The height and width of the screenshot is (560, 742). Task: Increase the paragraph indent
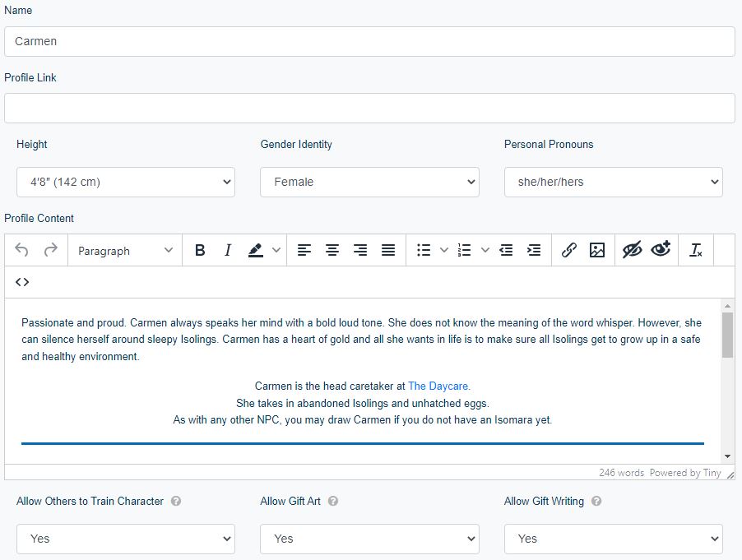[x=534, y=251]
